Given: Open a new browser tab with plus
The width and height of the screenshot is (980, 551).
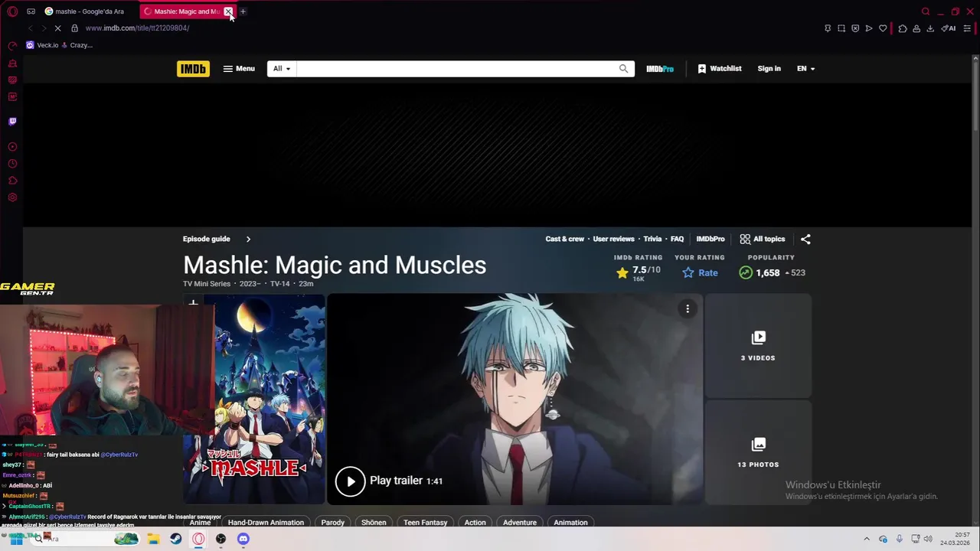Looking at the screenshot, I should tap(243, 11).
